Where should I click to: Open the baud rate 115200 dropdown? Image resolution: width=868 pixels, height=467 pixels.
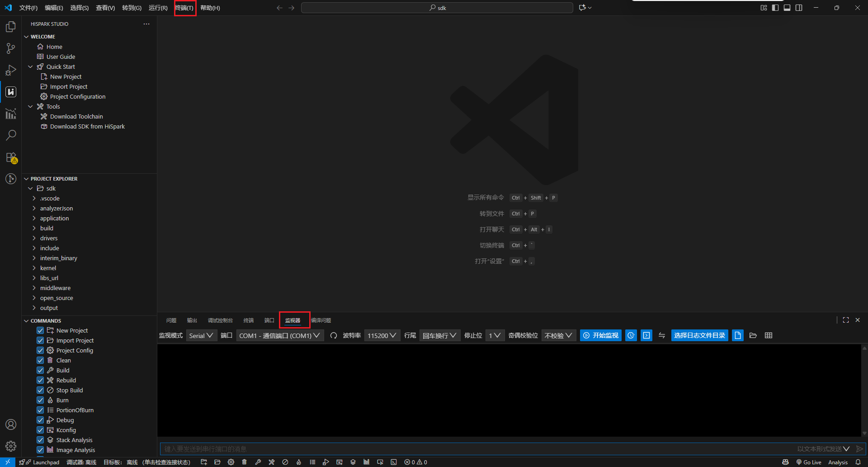coord(382,335)
